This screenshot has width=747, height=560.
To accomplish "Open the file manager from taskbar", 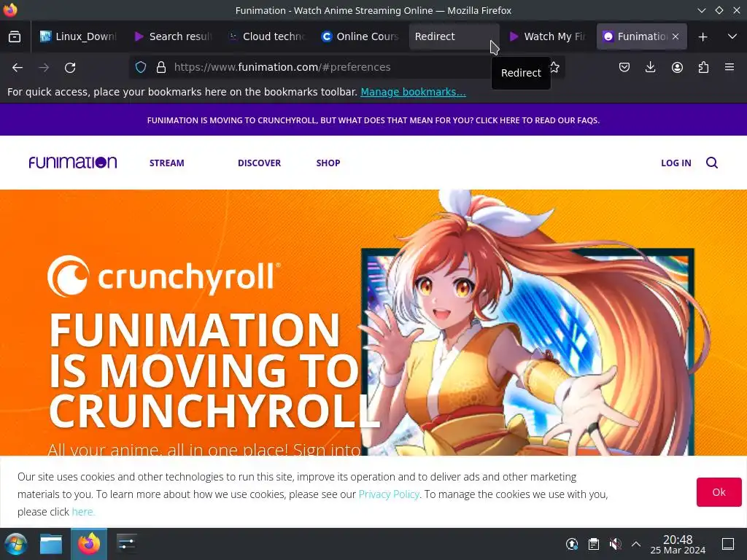I will [51, 544].
